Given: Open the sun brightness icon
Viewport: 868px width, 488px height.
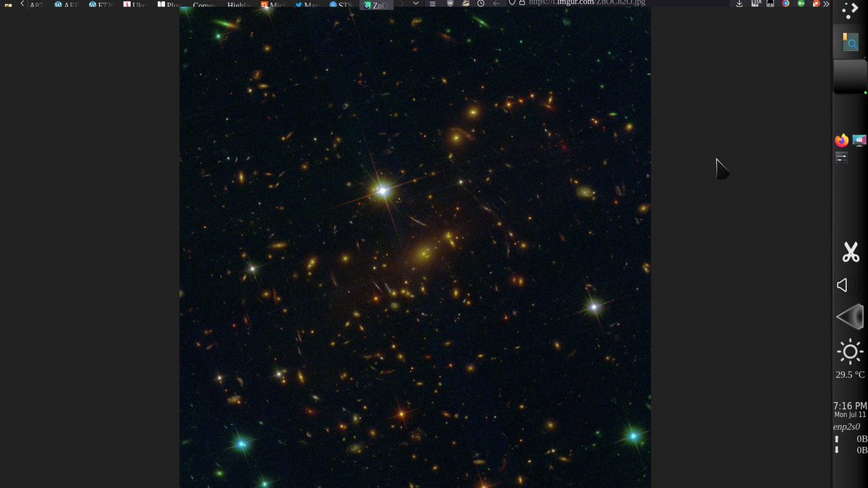Looking at the screenshot, I should point(850,352).
